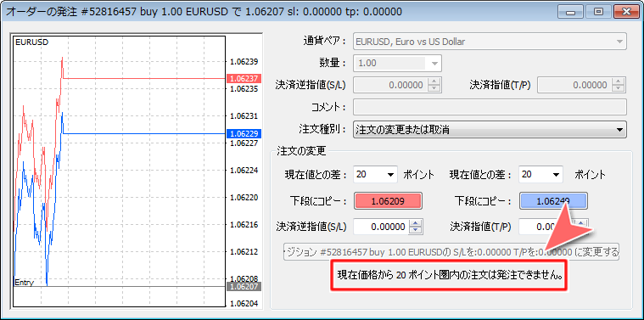Copy the blue 1.06249 price to take profit

coord(554,201)
